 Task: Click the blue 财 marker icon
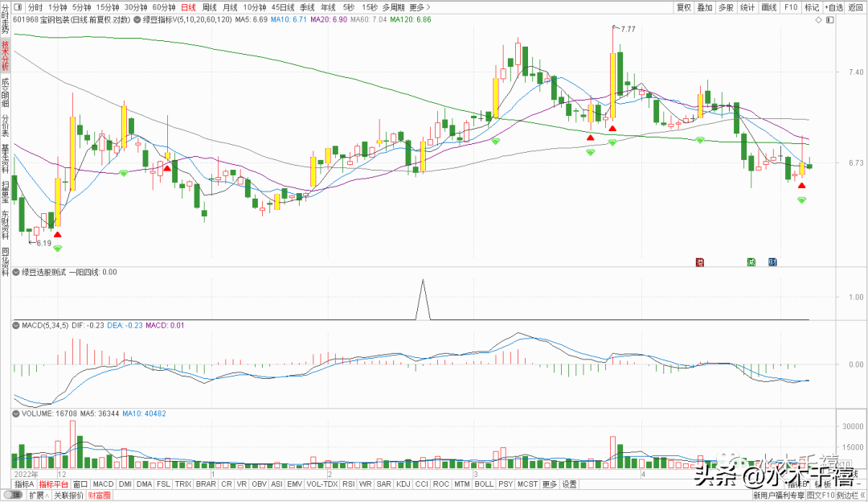(x=772, y=262)
